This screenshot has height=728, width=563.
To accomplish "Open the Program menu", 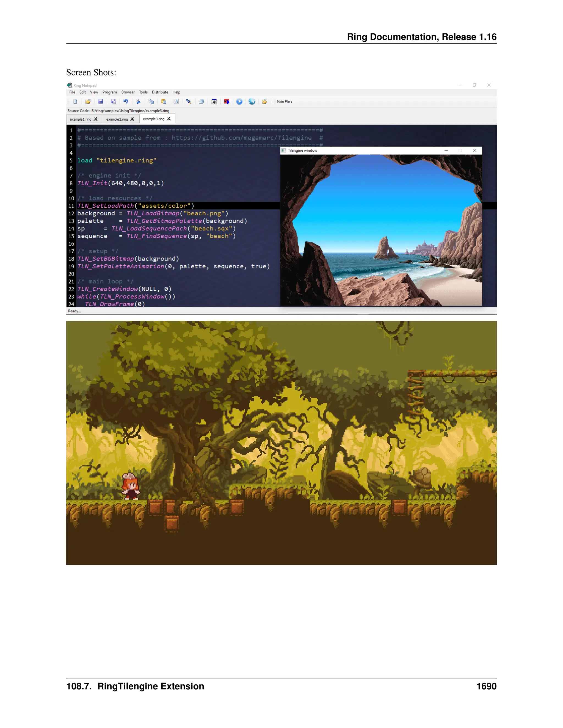I will click(109, 92).
